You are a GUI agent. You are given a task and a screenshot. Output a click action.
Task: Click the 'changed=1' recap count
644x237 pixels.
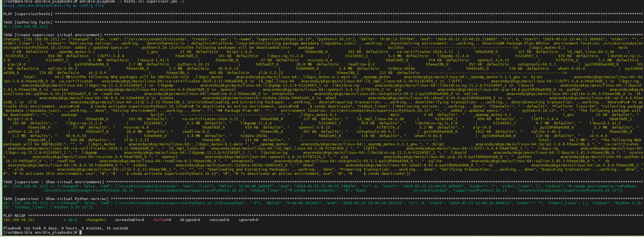click(x=96, y=220)
